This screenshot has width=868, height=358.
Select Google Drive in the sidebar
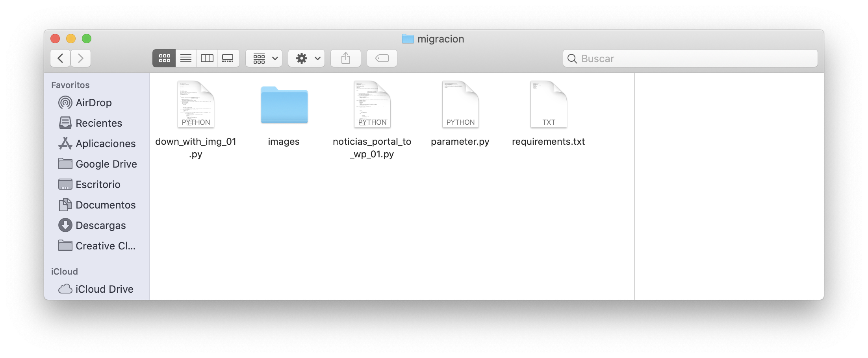click(x=106, y=164)
